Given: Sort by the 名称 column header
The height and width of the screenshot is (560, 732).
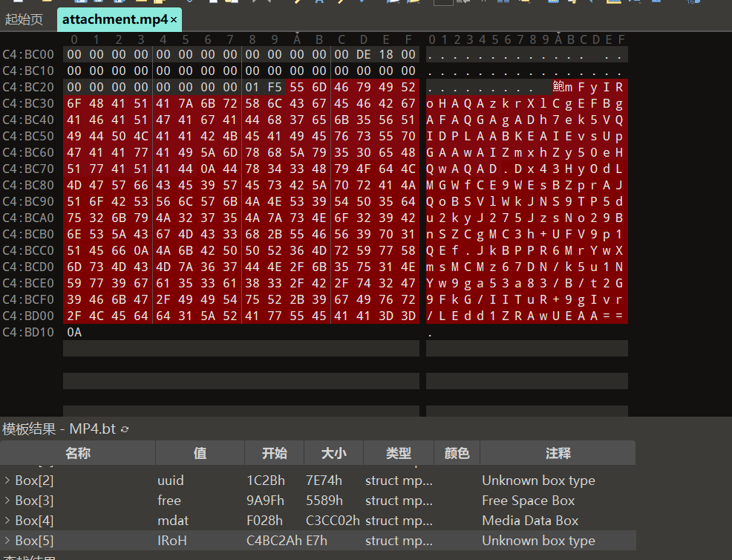Looking at the screenshot, I should pos(77,453).
